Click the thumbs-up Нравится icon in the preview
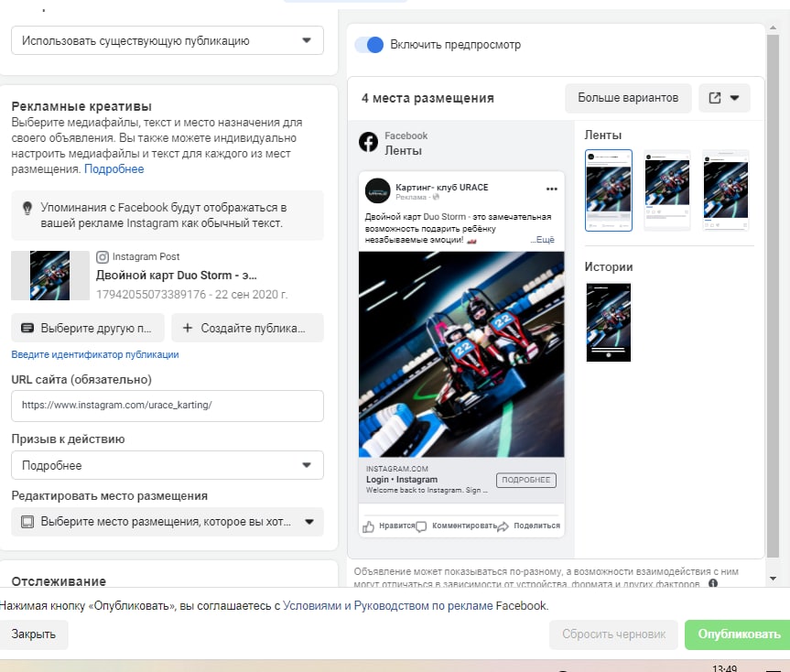 tap(368, 526)
